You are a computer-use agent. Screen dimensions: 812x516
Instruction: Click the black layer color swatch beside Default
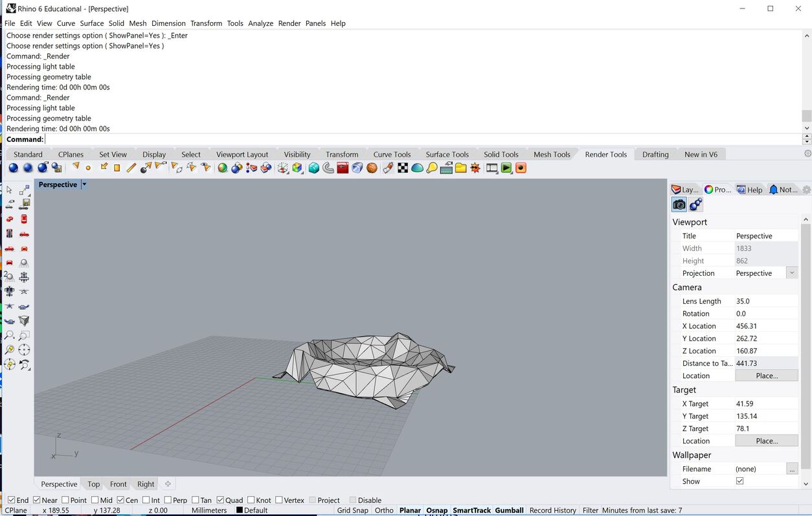pyautogui.click(x=241, y=510)
